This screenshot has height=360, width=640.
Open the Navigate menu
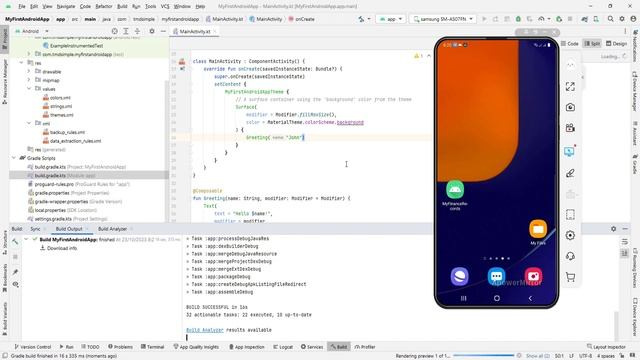point(65,7)
